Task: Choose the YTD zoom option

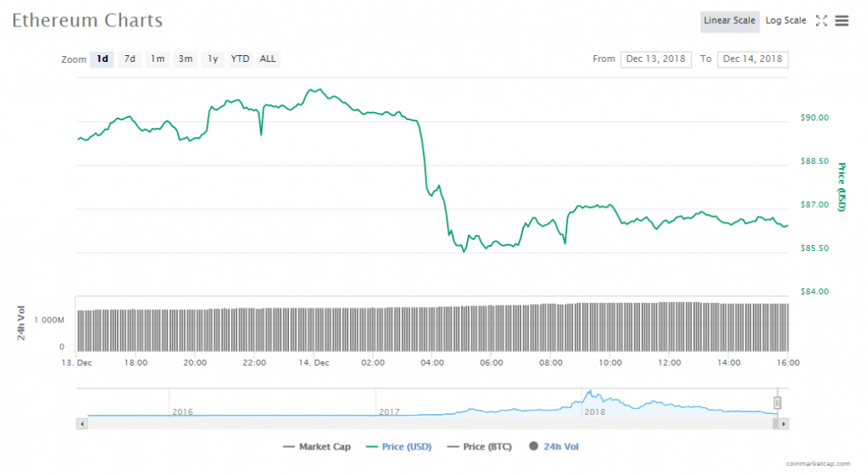Action: [x=241, y=59]
